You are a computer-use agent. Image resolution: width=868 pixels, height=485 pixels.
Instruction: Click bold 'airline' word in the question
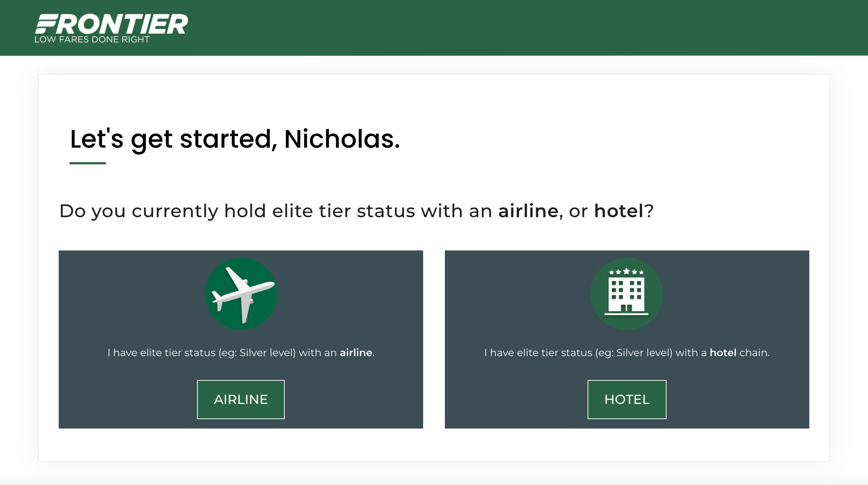(x=529, y=211)
